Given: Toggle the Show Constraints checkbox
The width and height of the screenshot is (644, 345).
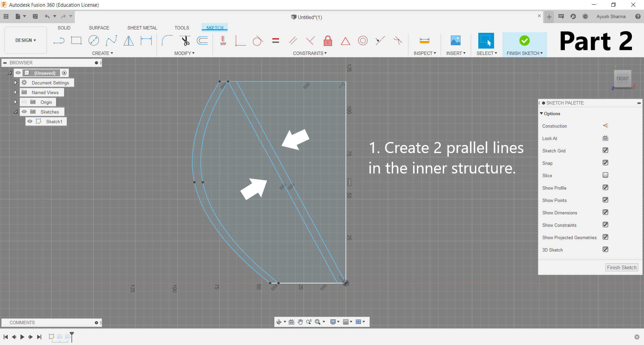Looking at the screenshot, I should [x=605, y=225].
